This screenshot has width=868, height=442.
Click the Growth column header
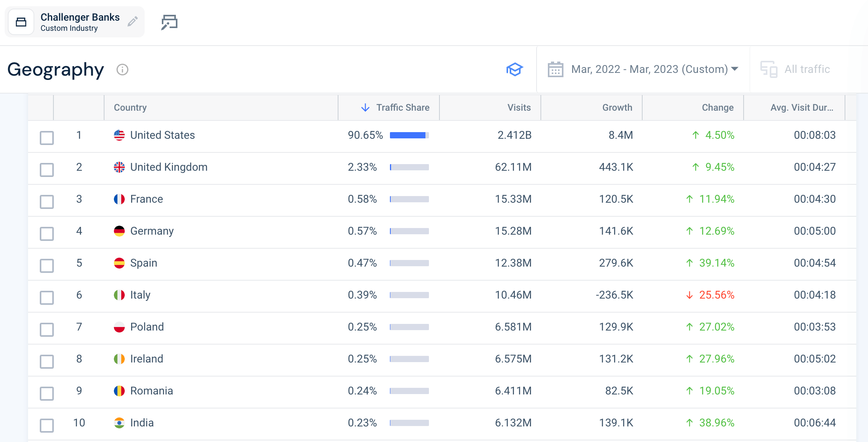617,108
